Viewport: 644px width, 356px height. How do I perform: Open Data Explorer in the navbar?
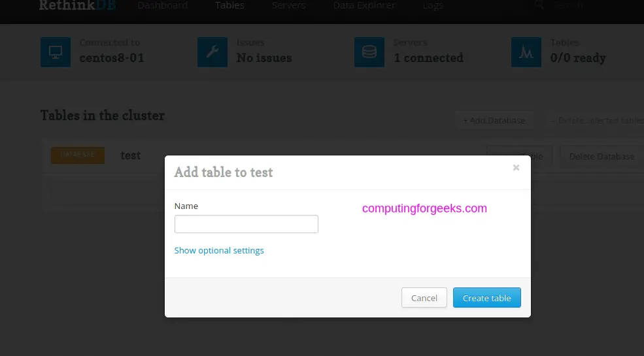pyautogui.click(x=364, y=5)
